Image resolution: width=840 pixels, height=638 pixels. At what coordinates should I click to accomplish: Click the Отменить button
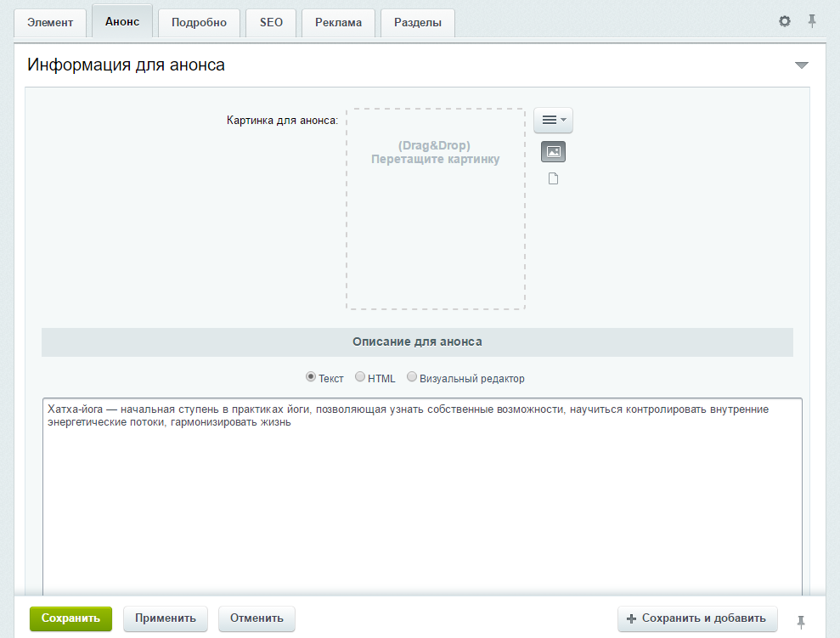click(x=257, y=618)
